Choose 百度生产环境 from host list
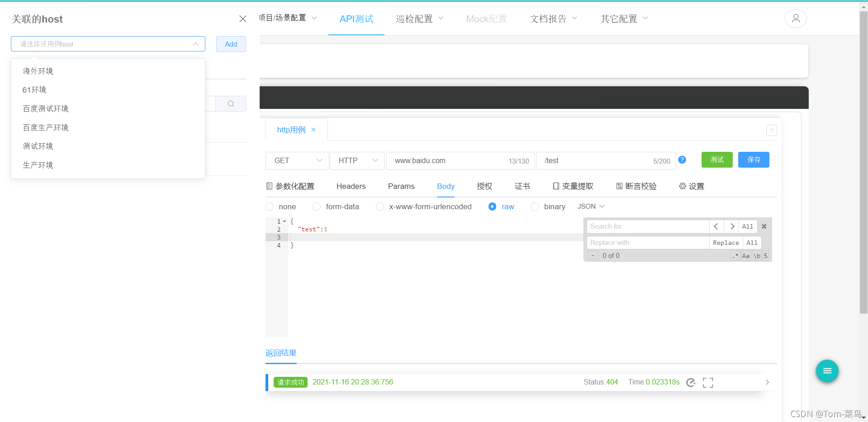 pos(108,127)
